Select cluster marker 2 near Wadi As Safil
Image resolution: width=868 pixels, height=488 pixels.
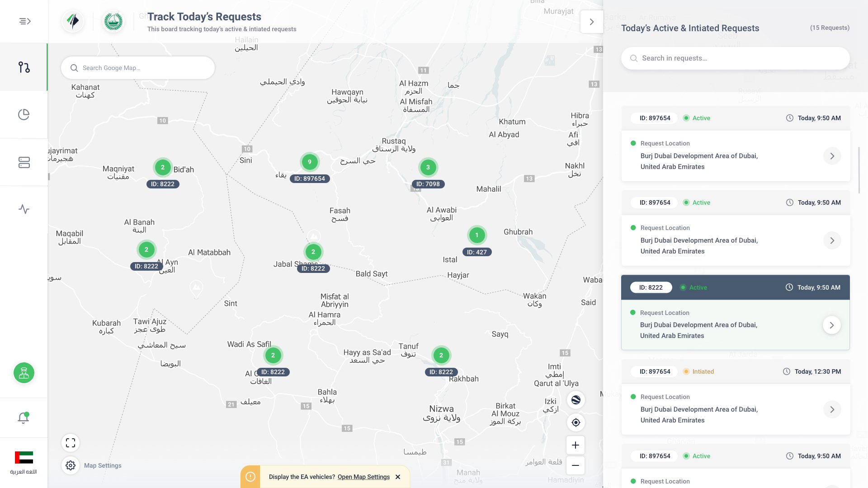273,355
